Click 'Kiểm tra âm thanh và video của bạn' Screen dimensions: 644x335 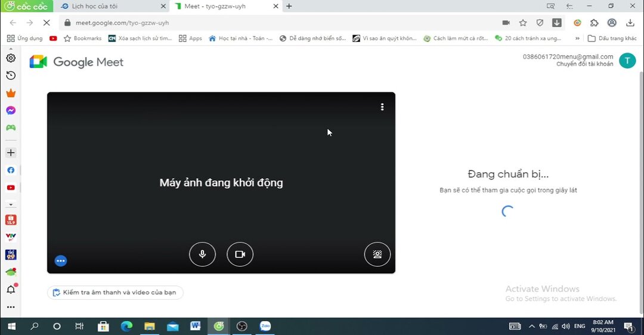115,292
